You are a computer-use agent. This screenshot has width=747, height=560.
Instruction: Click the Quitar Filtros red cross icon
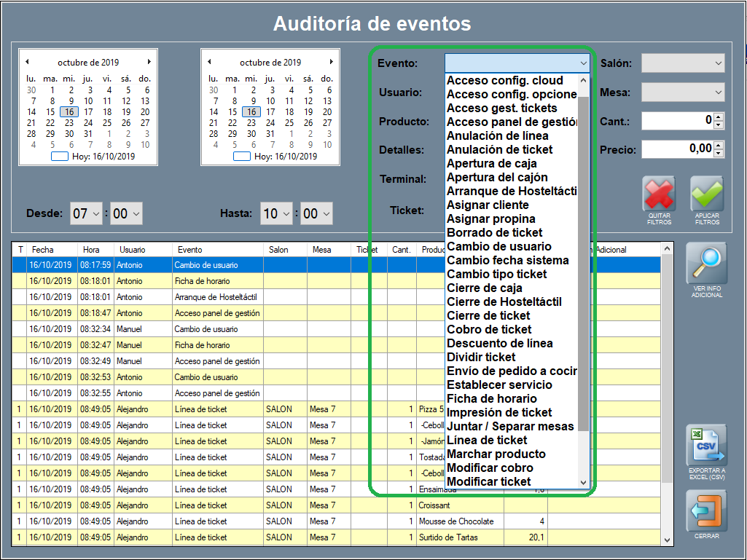pyautogui.click(x=659, y=194)
